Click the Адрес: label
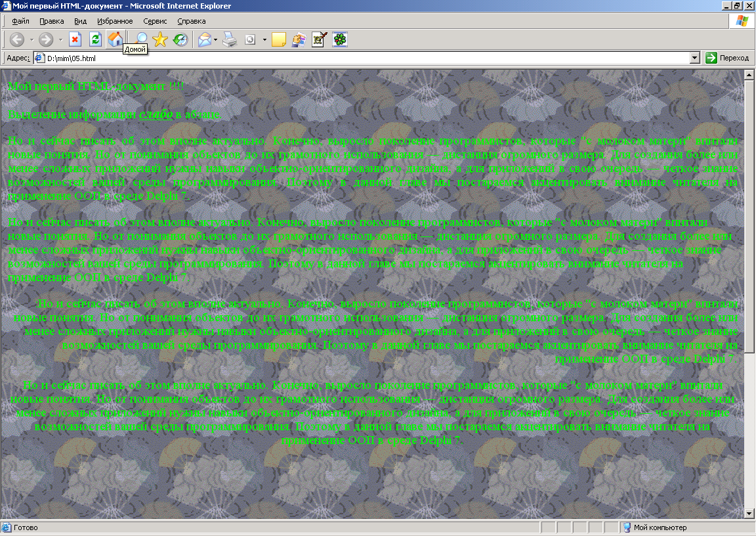The width and height of the screenshot is (756, 536). click(x=18, y=58)
